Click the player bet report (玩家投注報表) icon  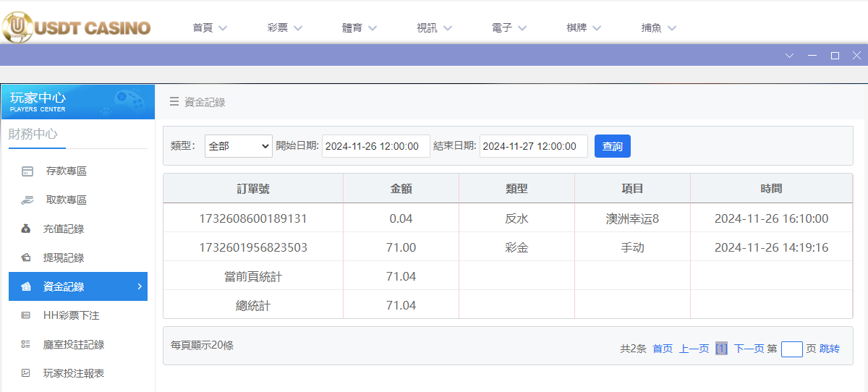[x=27, y=373]
